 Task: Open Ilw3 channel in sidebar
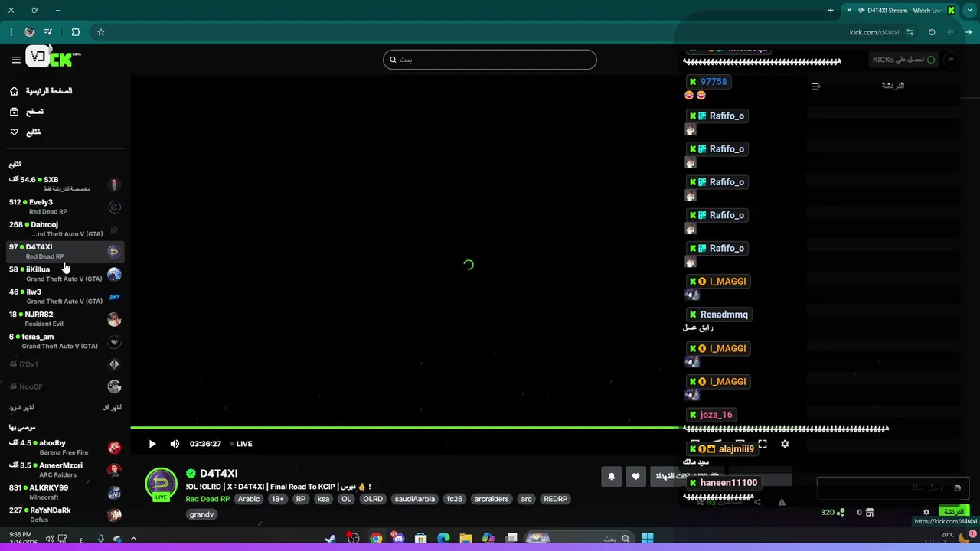click(x=65, y=296)
